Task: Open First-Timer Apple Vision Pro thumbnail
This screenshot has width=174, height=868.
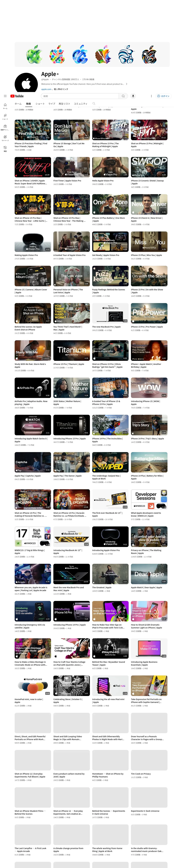Action: (x=72, y=167)
